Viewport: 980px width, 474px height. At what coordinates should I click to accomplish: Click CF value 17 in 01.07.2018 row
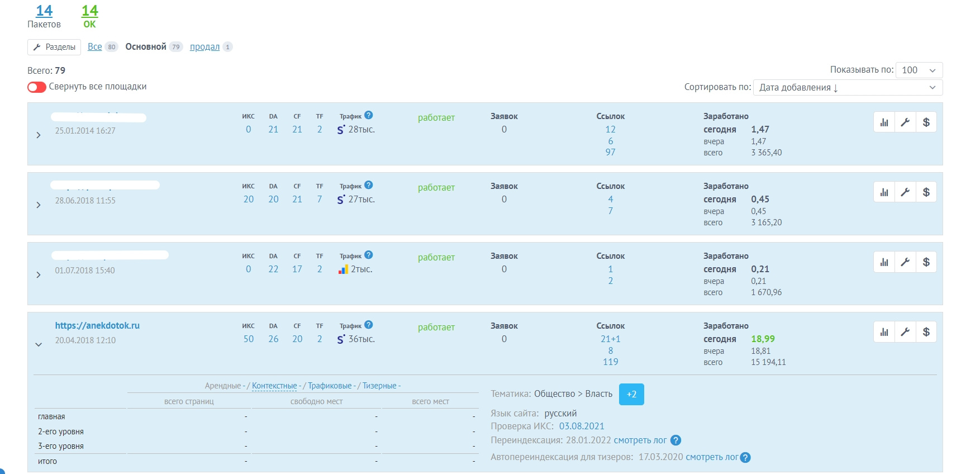pos(297,269)
